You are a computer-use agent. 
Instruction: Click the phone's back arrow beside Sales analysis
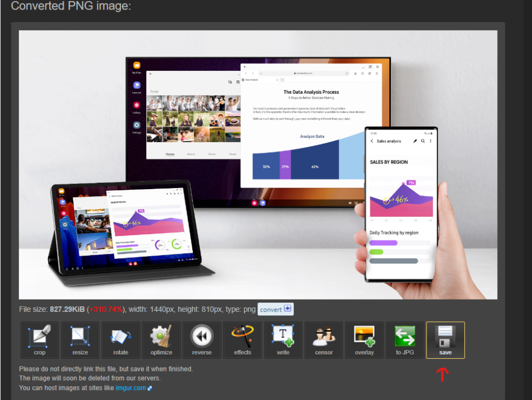pos(372,141)
